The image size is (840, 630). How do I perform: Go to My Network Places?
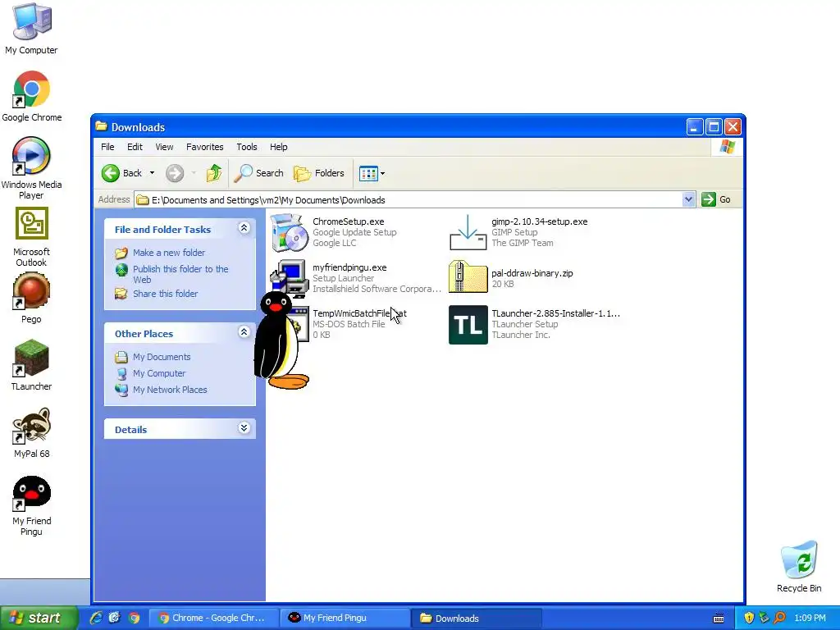170,390
